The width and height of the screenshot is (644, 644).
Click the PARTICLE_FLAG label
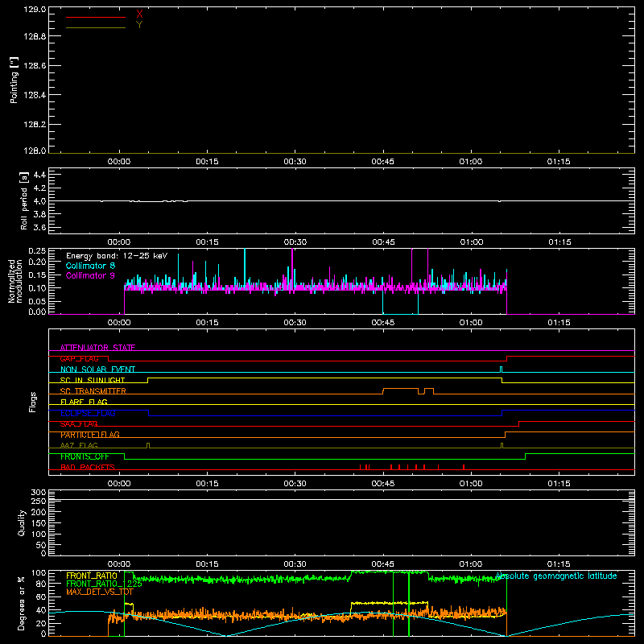pos(90,435)
